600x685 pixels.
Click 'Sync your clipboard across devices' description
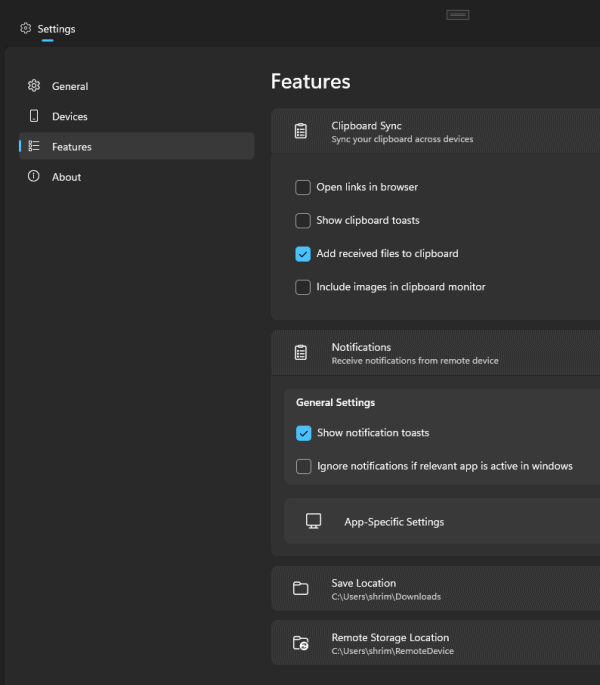pos(402,139)
